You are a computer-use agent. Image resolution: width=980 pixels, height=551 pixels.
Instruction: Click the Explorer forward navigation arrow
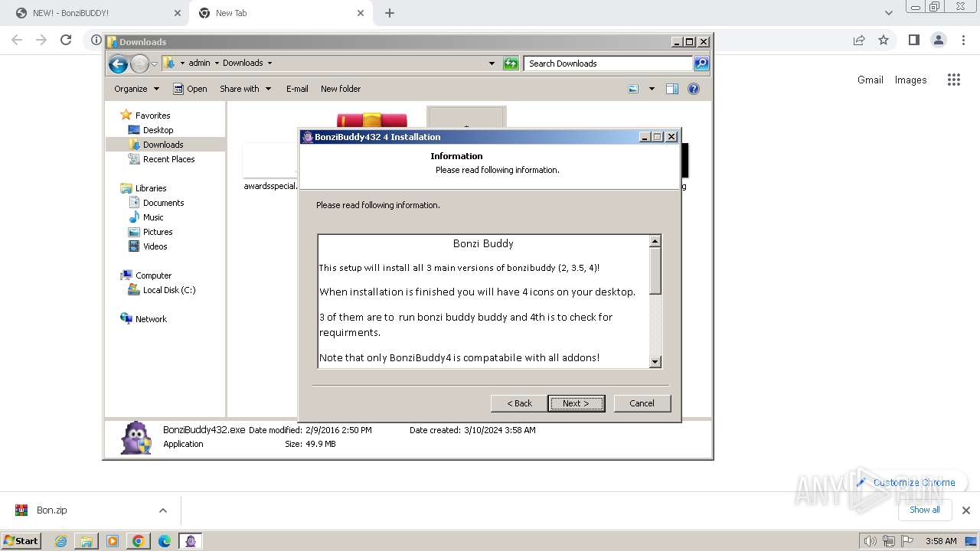tap(139, 64)
